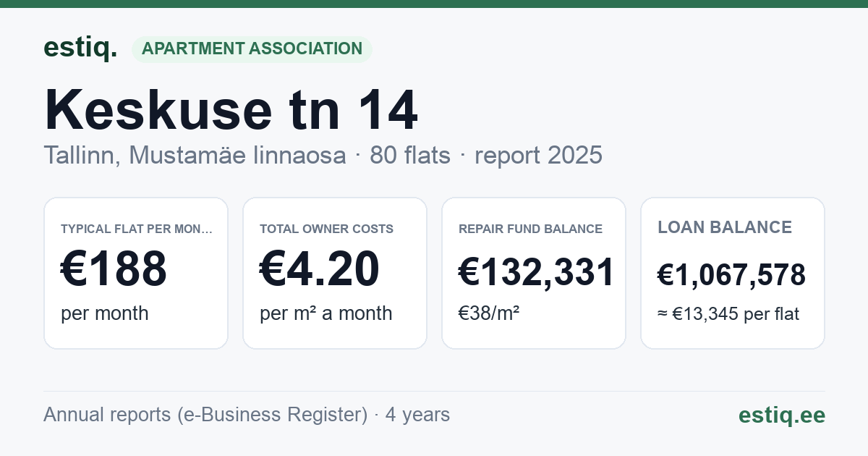Open the Repair fund balance card
Image resolution: width=868 pixels, height=456 pixels.
pyautogui.click(x=534, y=273)
